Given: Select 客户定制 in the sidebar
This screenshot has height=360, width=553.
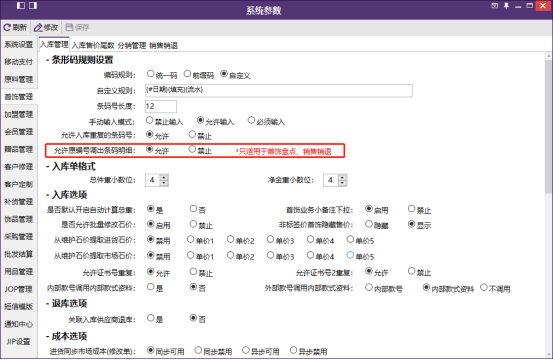Looking at the screenshot, I should 19,184.
